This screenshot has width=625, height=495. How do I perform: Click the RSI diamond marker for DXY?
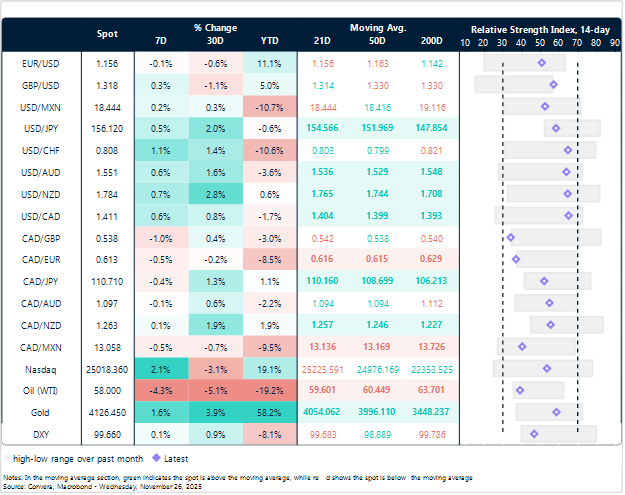[x=534, y=433]
